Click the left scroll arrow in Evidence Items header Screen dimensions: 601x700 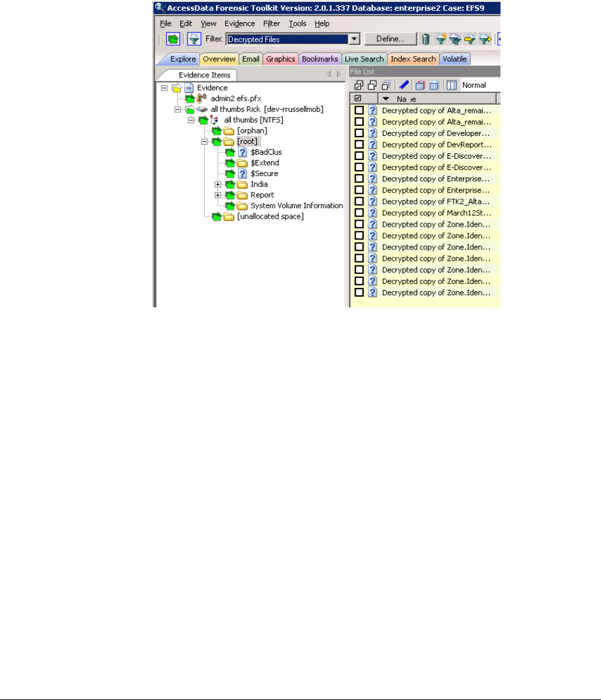click(x=330, y=74)
